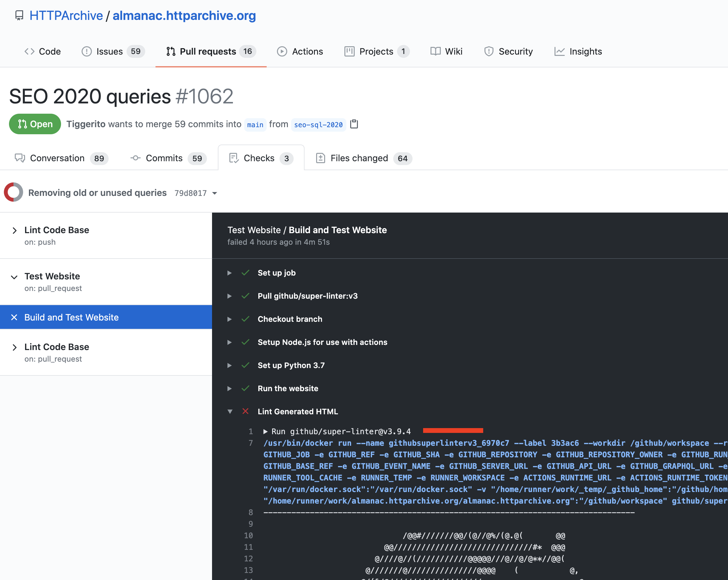Copy the seo-sql-2020 branch name via clipboard icon
728x580 pixels.
pos(354,124)
